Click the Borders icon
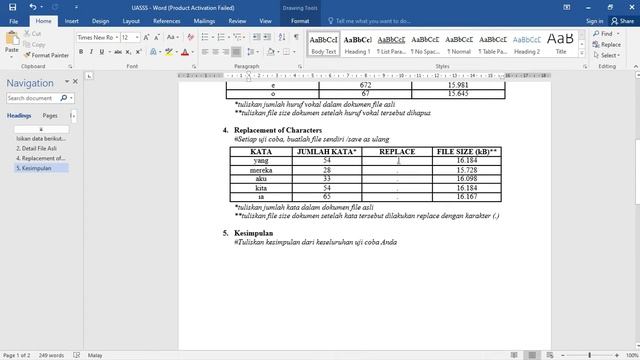The height and width of the screenshot is (360, 640). click(287, 52)
